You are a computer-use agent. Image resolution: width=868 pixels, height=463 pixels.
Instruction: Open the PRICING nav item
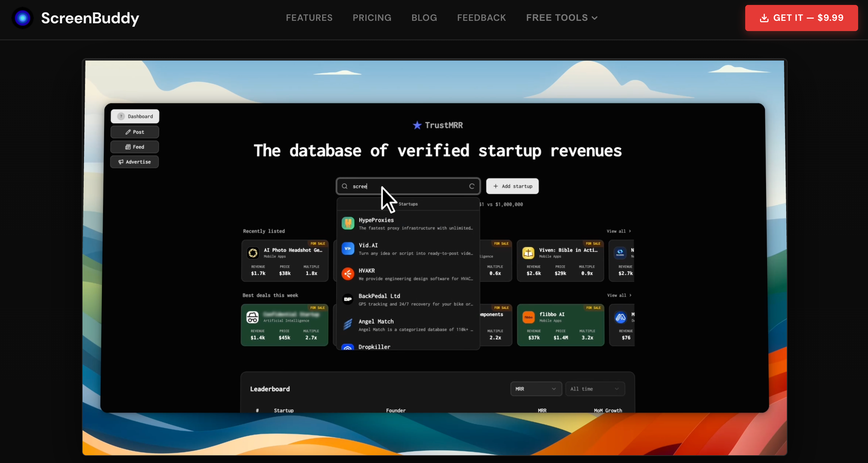click(372, 18)
